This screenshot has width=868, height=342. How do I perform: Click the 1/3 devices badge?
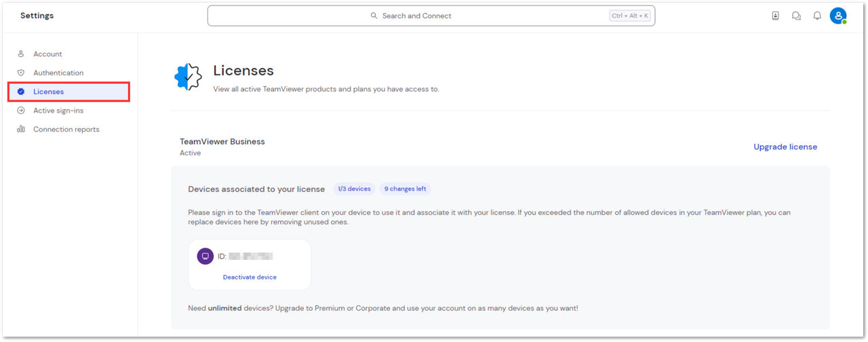click(x=354, y=189)
